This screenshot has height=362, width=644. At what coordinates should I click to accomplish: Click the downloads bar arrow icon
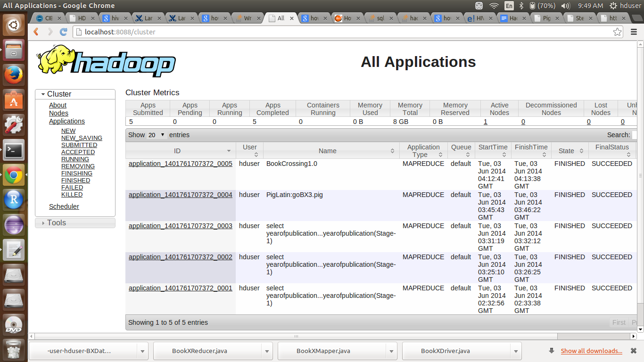point(552,351)
